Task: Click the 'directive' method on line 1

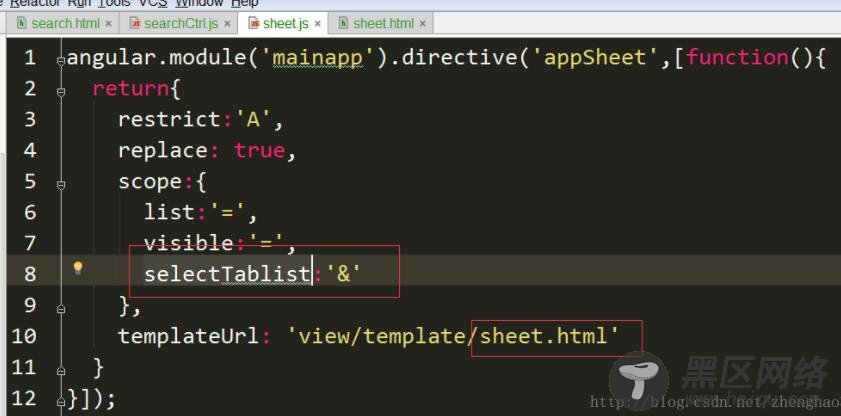Action: point(459,57)
